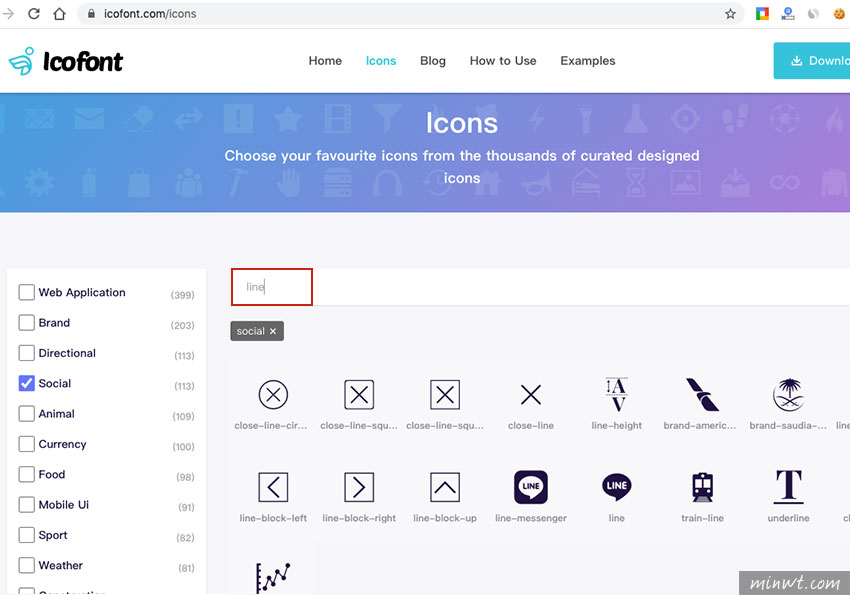This screenshot has width=850, height=595.
Task: Choose the line-block-left icon
Action: 273,487
